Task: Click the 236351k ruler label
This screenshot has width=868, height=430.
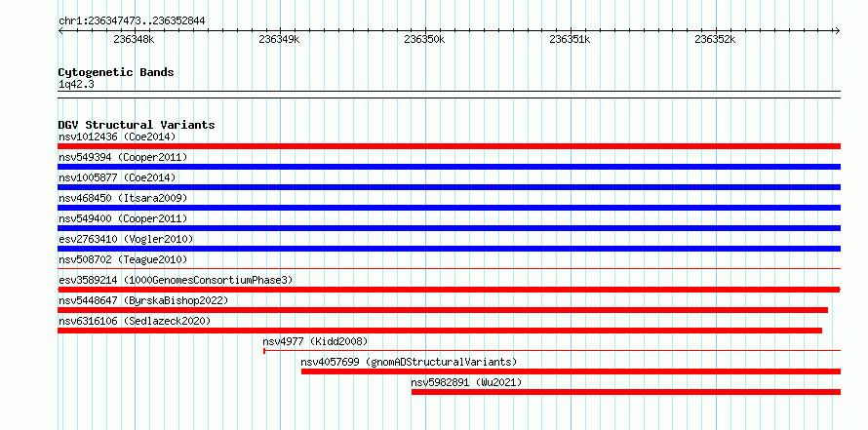Action: [570, 39]
